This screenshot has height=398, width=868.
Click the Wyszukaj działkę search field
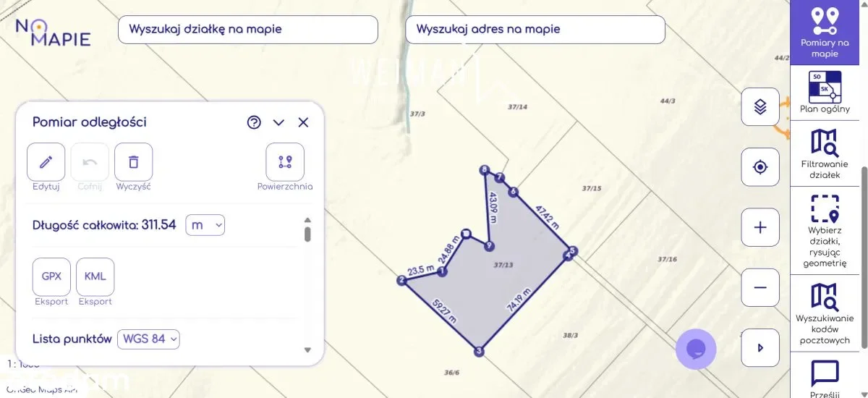(x=247, y=30)
